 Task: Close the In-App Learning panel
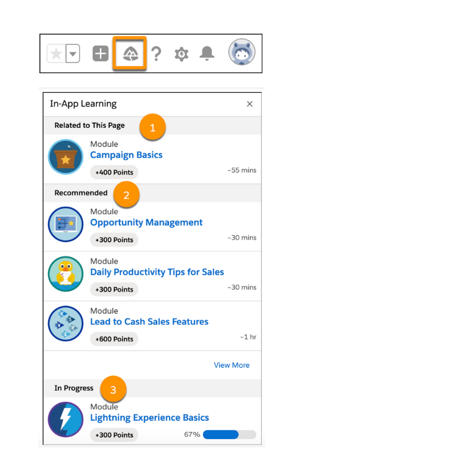pos(249,104)
